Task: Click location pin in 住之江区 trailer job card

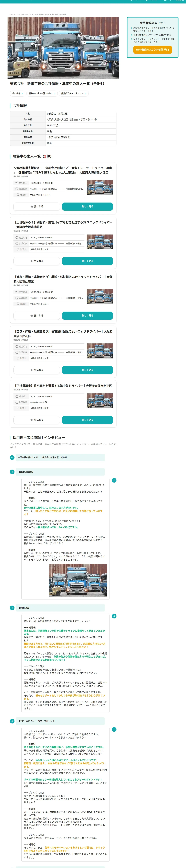Action: click(18, 195)
